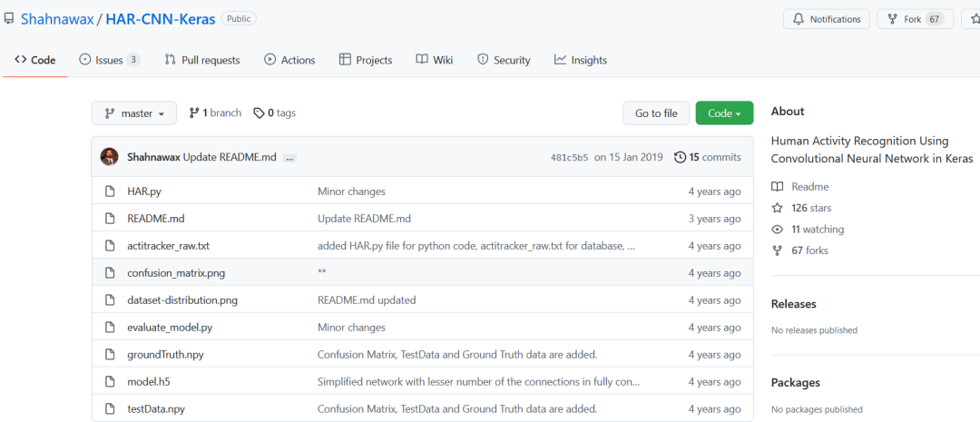Viewport: 980px width, 422px height.
Task: Click the branch icon beside 1 branch
Action: pos(193,113)
